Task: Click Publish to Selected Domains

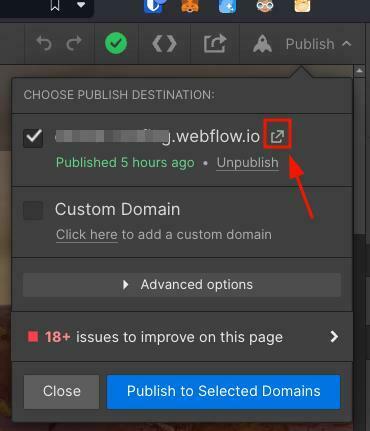Action: click(x=223, y=391)
